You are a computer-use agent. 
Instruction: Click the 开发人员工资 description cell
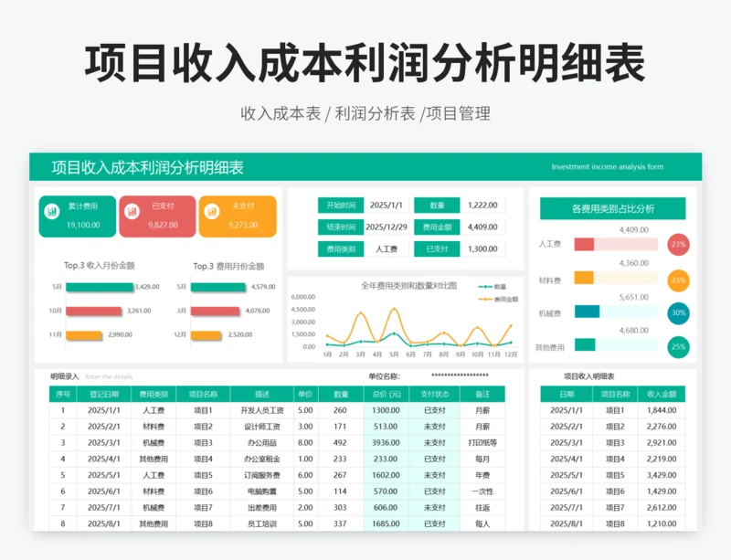262,410
